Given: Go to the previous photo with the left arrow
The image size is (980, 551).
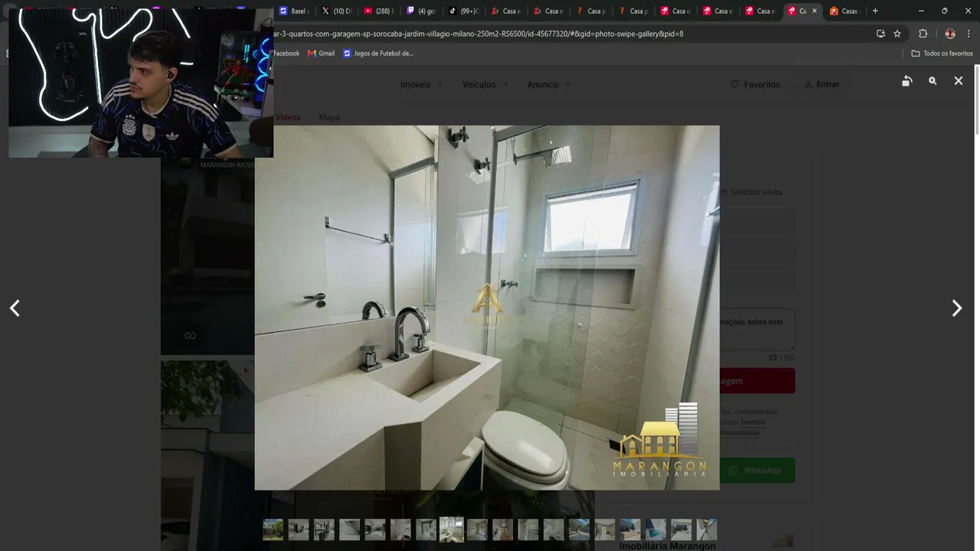Looking at the screenshot, I should pos(15,308).
